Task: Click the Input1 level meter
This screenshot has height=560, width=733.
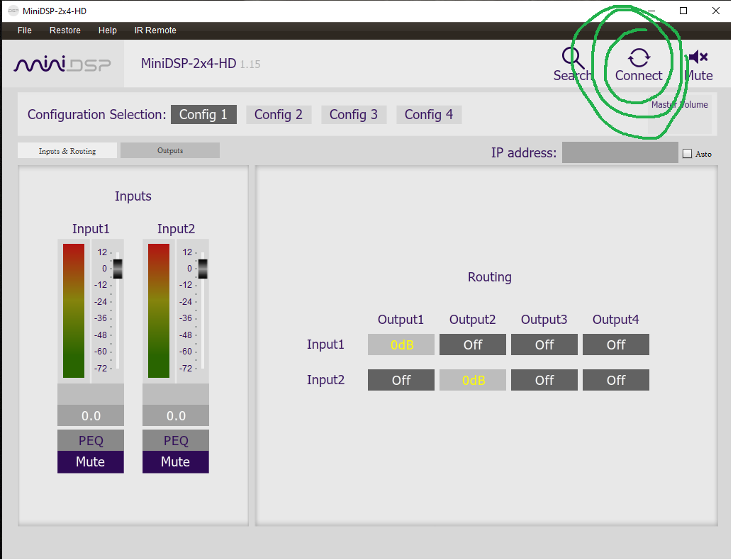Action: point(74,311)
